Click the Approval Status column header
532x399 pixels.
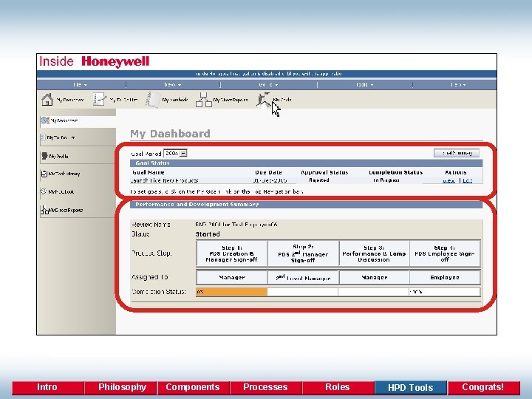pos(324,172)
